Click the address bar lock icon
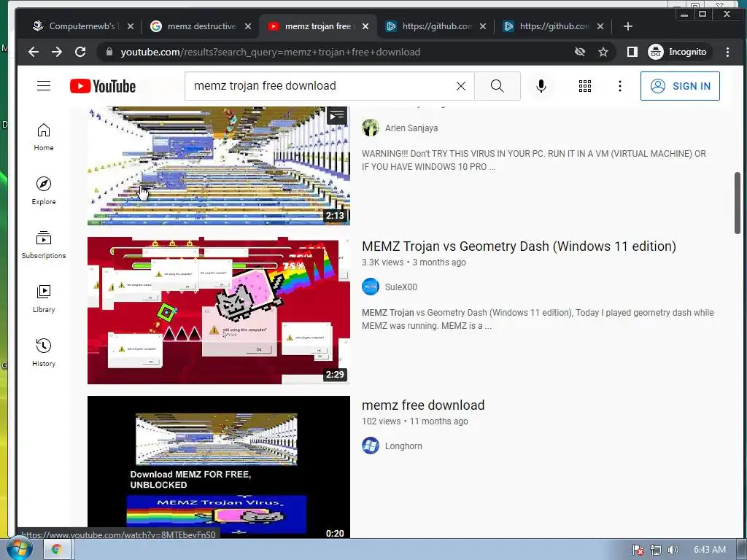Viewport: 747px width, 560px height. tap(109, 52)
